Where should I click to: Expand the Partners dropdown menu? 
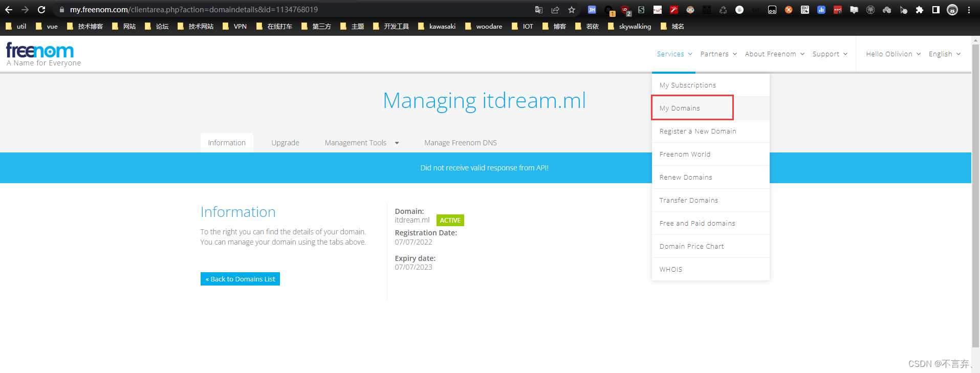pyautogui.click(x=718, y=54)
